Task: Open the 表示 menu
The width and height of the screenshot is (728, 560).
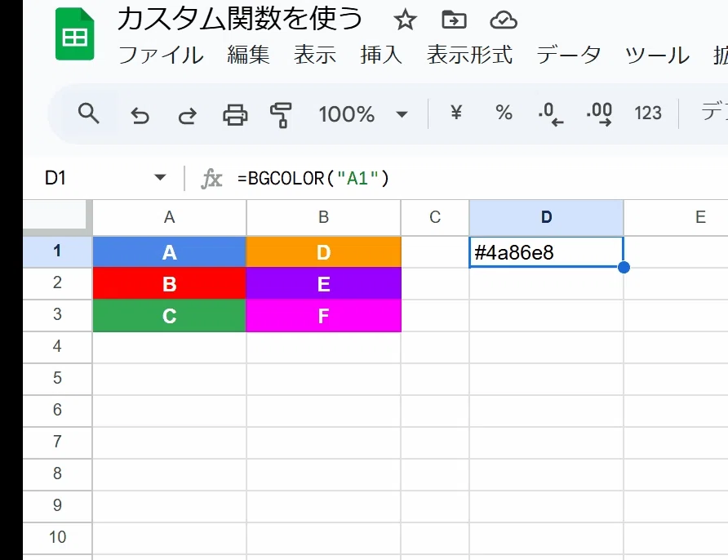Action: [315, 55]
